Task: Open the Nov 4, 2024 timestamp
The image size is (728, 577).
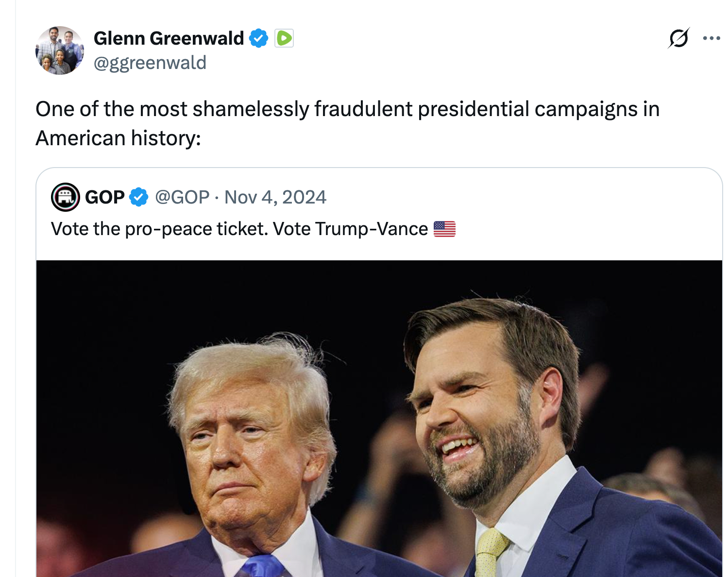Action: 275,197
